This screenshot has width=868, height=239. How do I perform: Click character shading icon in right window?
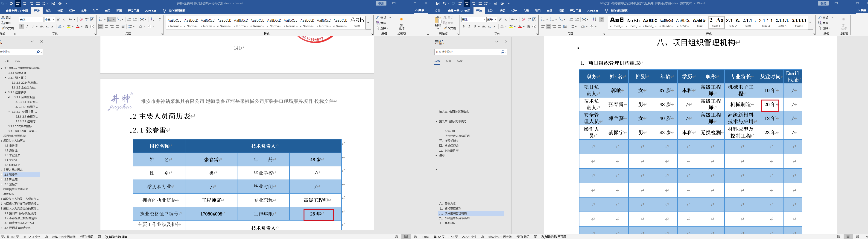529,27
